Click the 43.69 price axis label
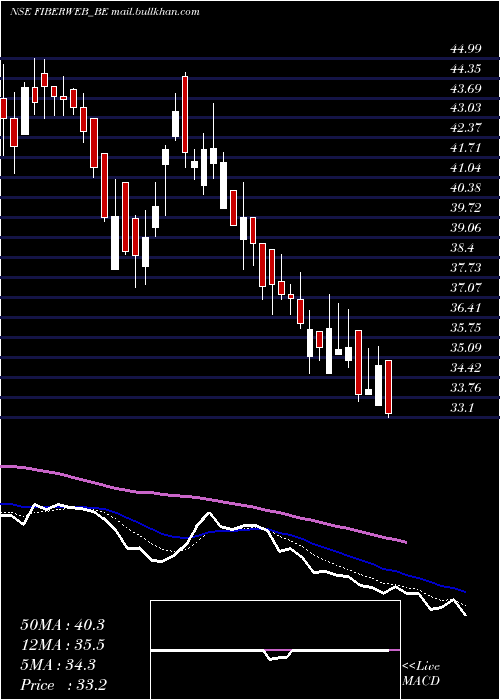Viewport: 500px width, 700px height. click(466, 88)
